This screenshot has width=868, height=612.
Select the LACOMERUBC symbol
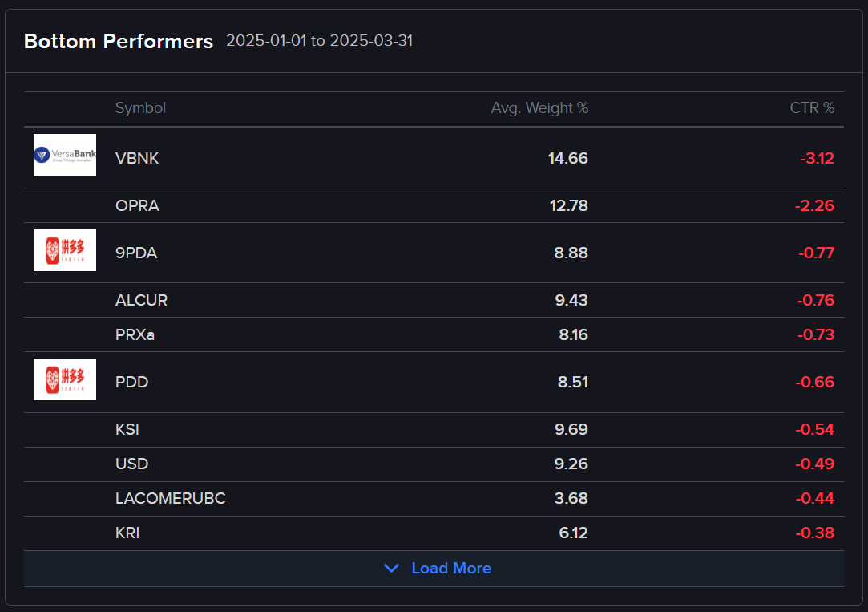tap(171, 498)
